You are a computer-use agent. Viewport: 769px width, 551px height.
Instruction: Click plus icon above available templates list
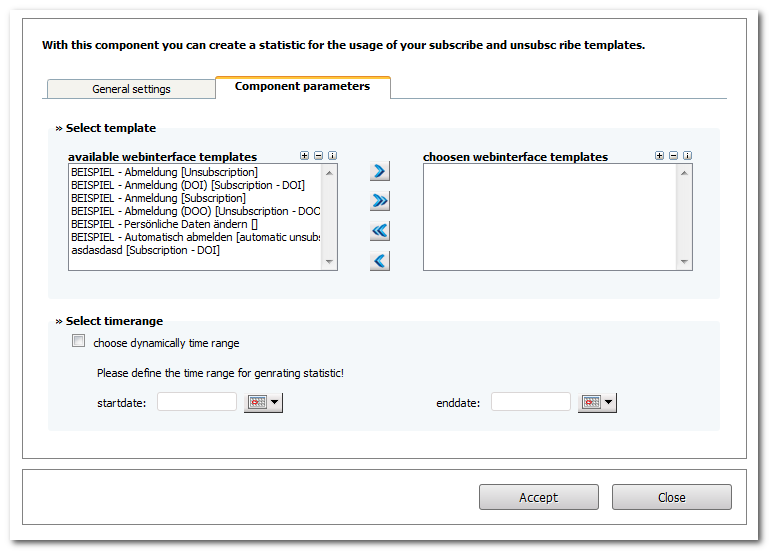(305, 156)
